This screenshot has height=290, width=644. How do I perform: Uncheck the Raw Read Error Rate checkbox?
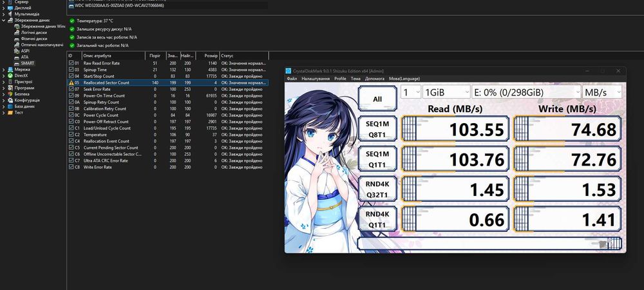point(71,63)
